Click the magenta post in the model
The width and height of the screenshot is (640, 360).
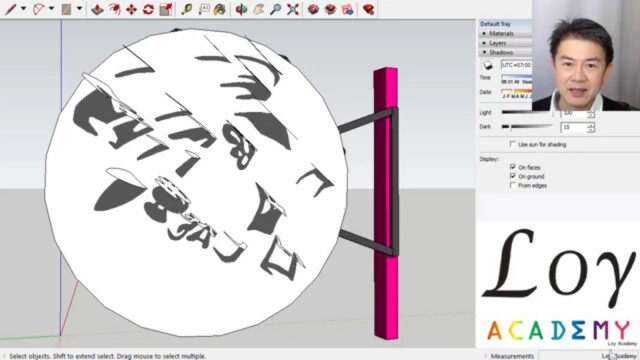click(x=386, y=204)
